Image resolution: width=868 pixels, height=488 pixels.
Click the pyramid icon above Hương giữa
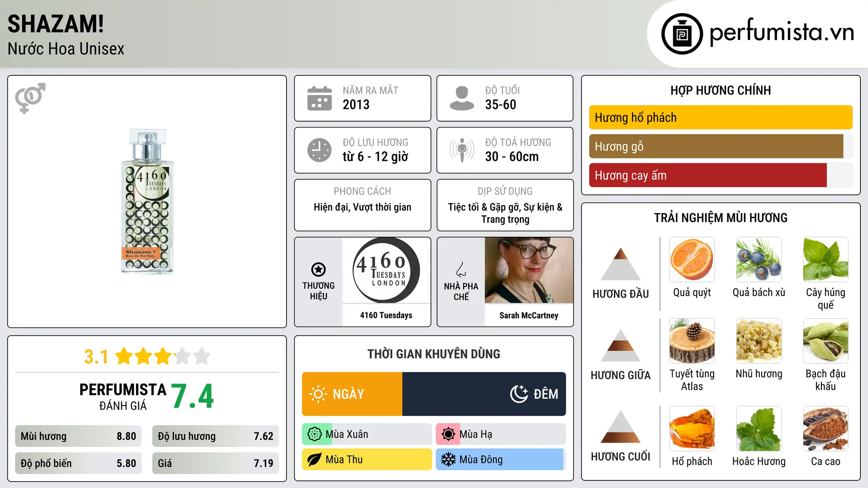[620, 345]
